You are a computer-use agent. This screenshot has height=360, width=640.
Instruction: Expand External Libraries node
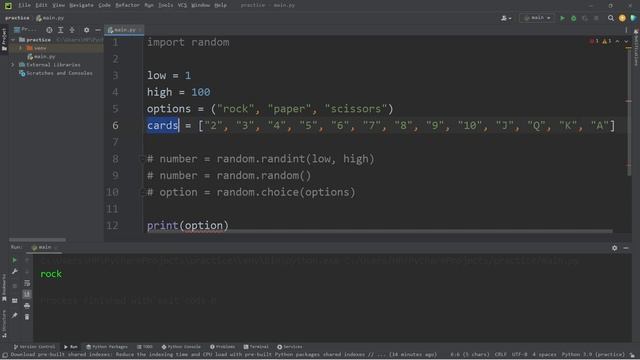pyautogui.click(x=13, y=65)
